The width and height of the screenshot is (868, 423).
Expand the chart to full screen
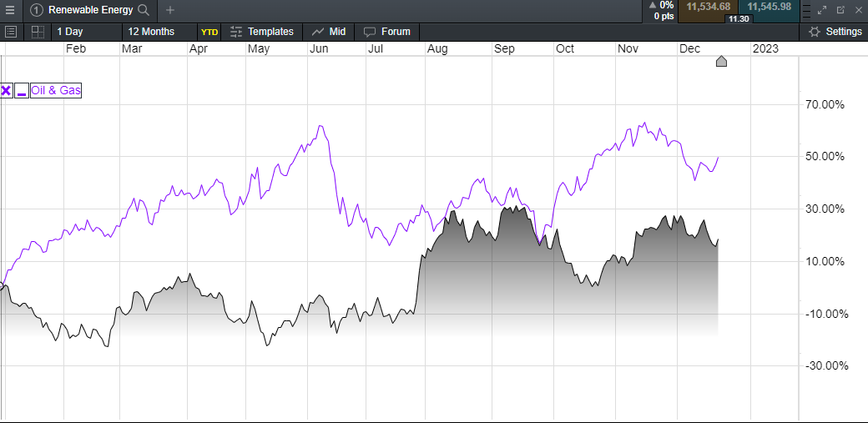pos(822,10)
